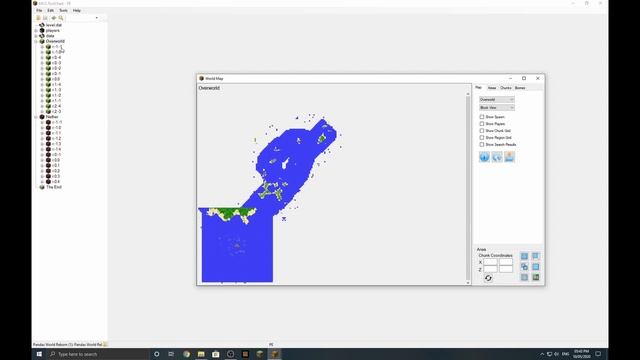Viewport: 640px width, 360px height.
Task: Open Task View on the taskbar
Action: click(x=171, y=354)
